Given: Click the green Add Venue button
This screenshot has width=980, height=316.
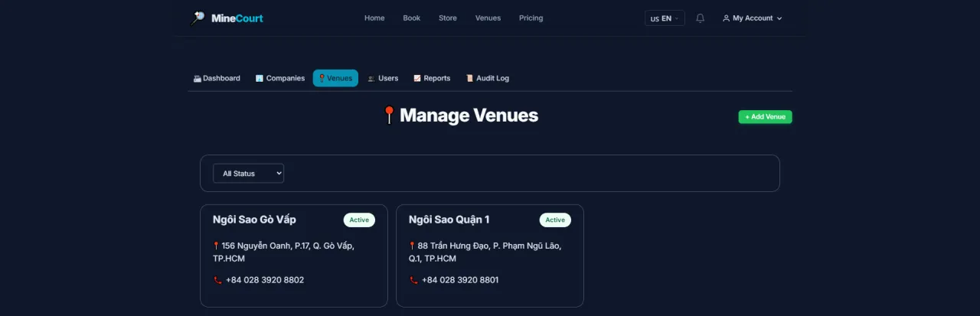Looking at the screenshot, I should pos(765,117).
